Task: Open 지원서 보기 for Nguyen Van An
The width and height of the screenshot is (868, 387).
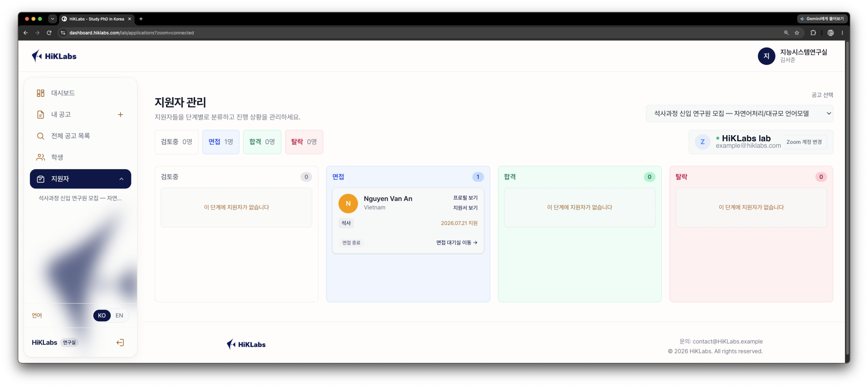Action: 465,208
